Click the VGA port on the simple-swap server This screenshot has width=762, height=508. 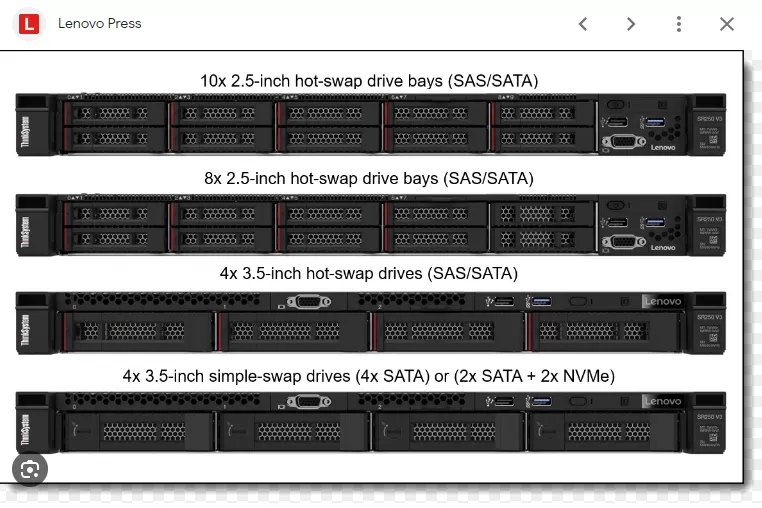coord(308,402)
